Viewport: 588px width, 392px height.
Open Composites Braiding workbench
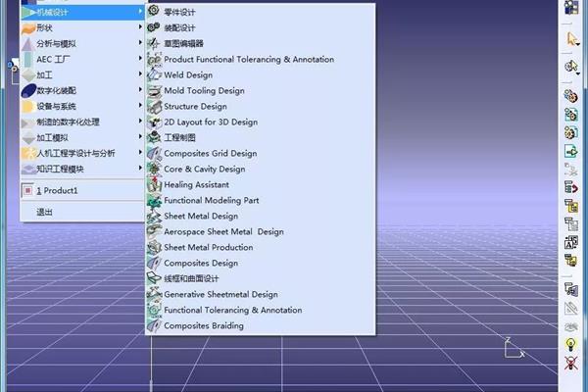coord(261,326)
